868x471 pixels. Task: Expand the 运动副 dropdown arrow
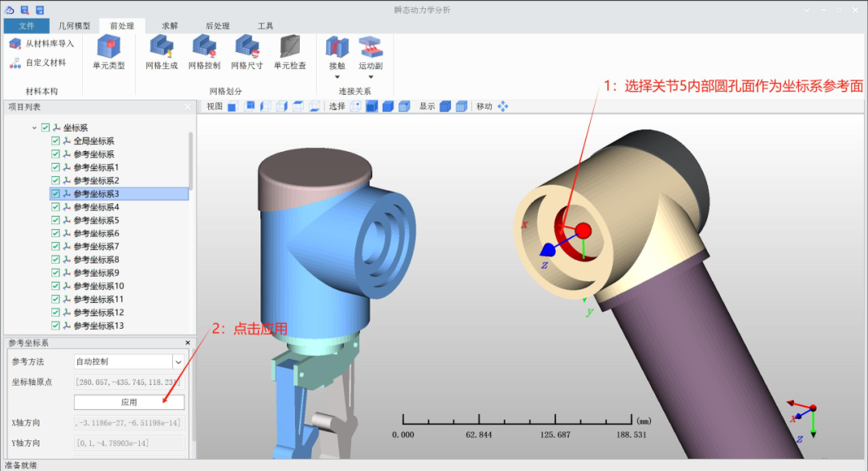(371, 77)
